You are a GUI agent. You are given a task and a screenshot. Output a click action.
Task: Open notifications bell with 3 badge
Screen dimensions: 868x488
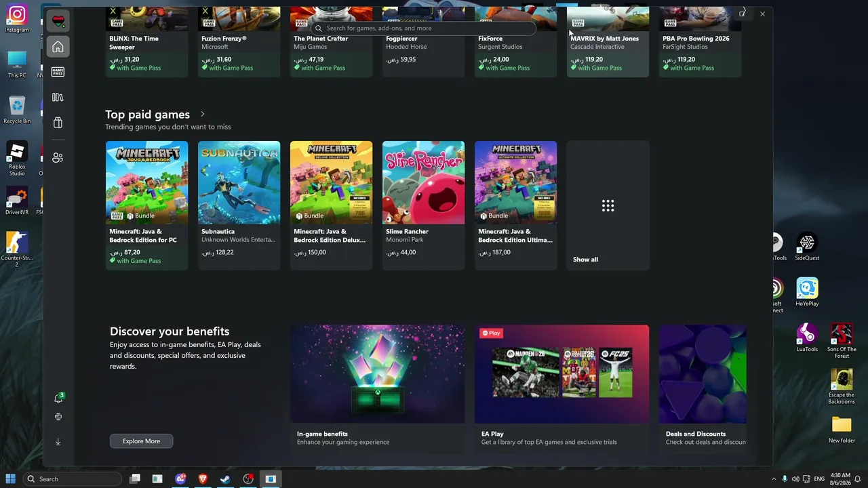(x=58, y=399)
